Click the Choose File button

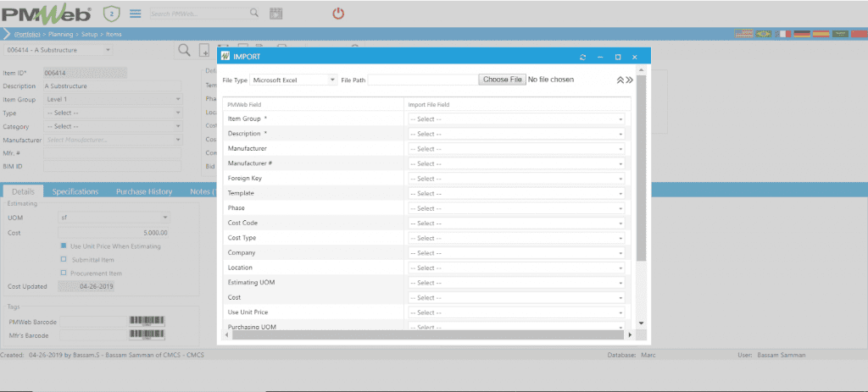[502, 80]
